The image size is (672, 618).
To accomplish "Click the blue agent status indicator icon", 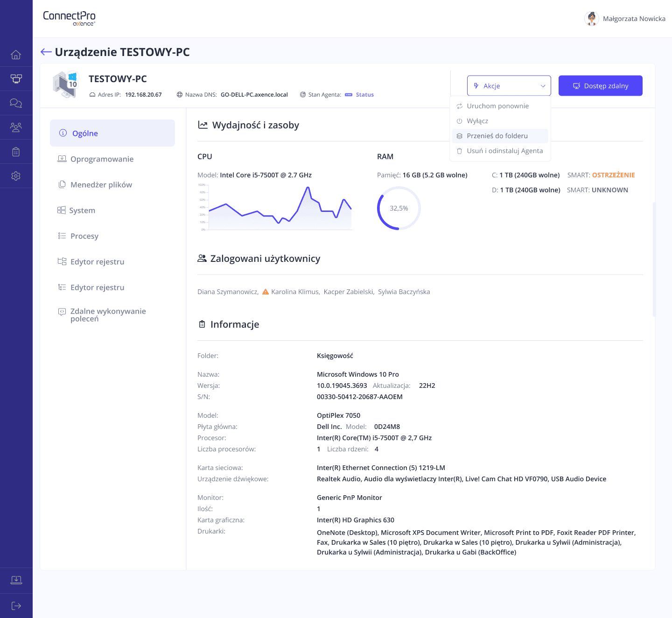I will click(x=349, y=95).
